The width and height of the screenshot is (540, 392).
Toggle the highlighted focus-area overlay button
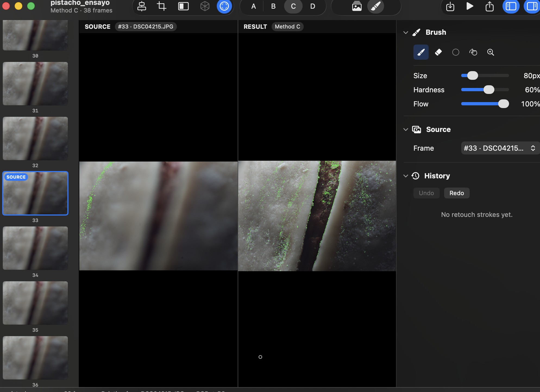tap(224, 6)
